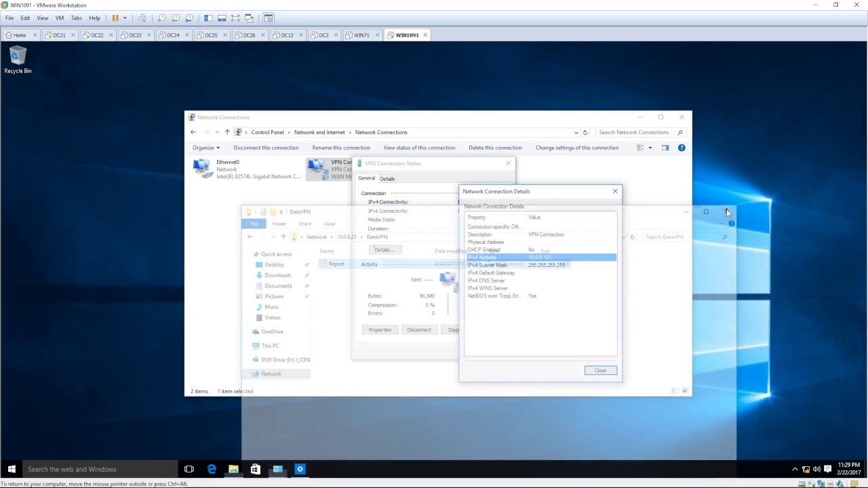Open the VMware View menu
868x488 pixels.
[x=42, y=18]
